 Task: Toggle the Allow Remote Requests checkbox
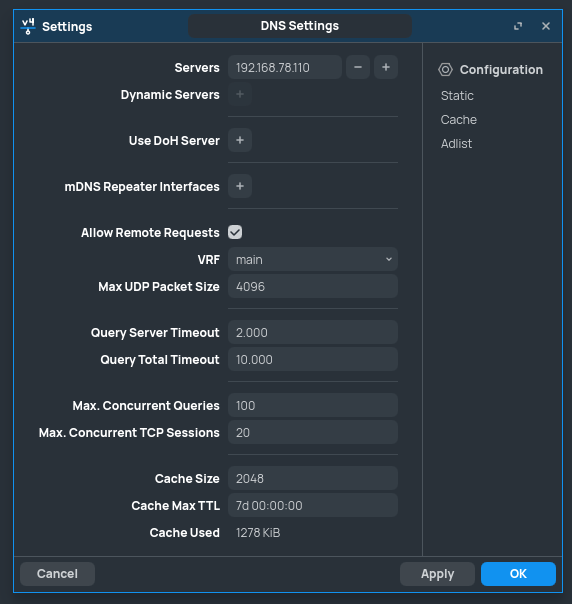click(235, 232)
